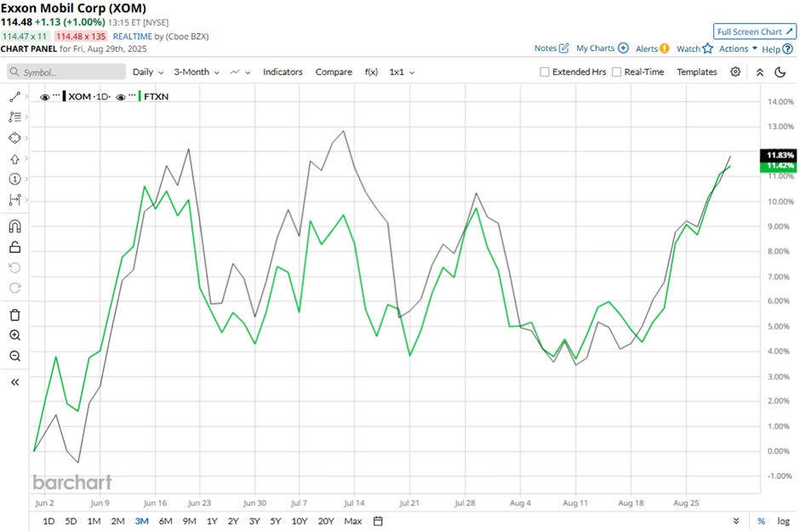Enable the Extended Hrs checkbox
The image size is (800, 532).
click(545, 72)
